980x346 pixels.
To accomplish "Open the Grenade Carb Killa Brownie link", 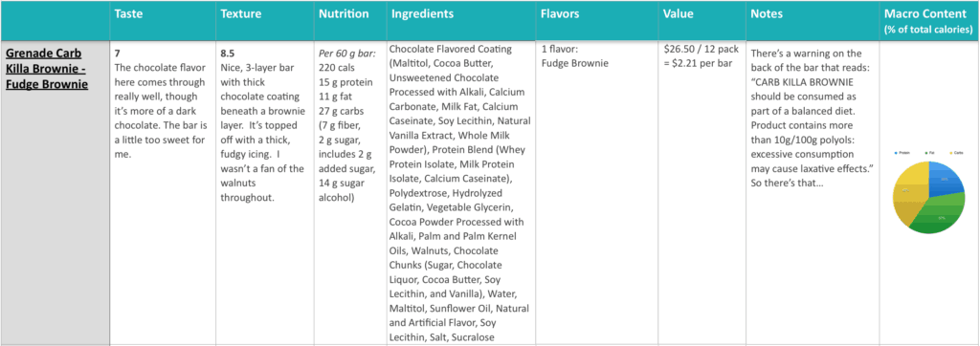I will [48, 68].
